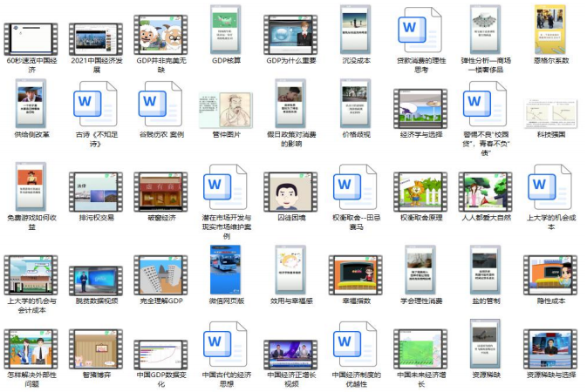
Task: Select the 智猪博弈 video file
Action: tap(96, 348)
